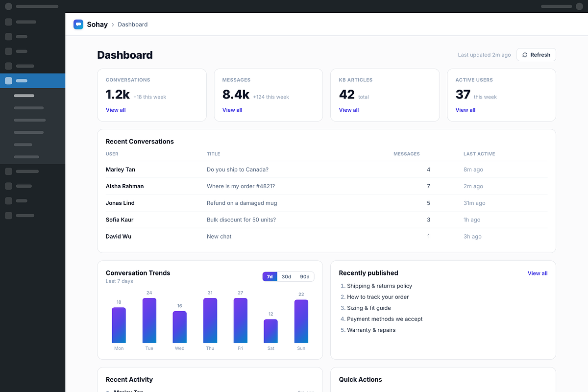Click the "8m ago" last active cell
This screenshot has height=392, width=588.
point(473,170)
